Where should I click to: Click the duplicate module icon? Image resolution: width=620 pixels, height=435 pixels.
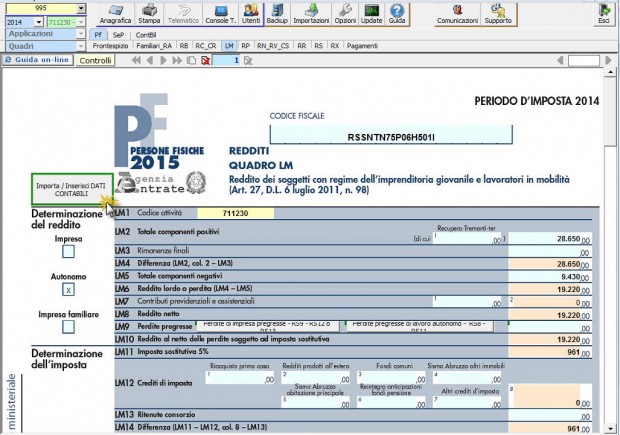[x=191, y=61]
